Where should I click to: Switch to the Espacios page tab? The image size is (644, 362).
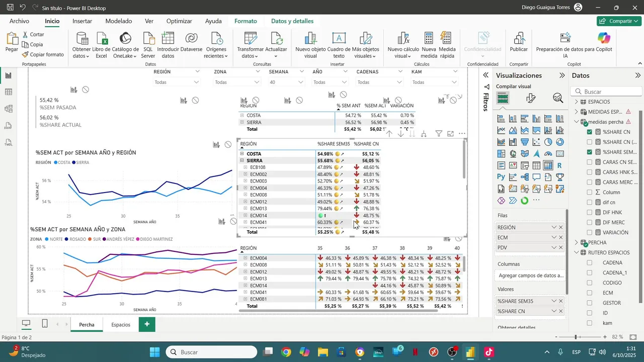[121, 324]
